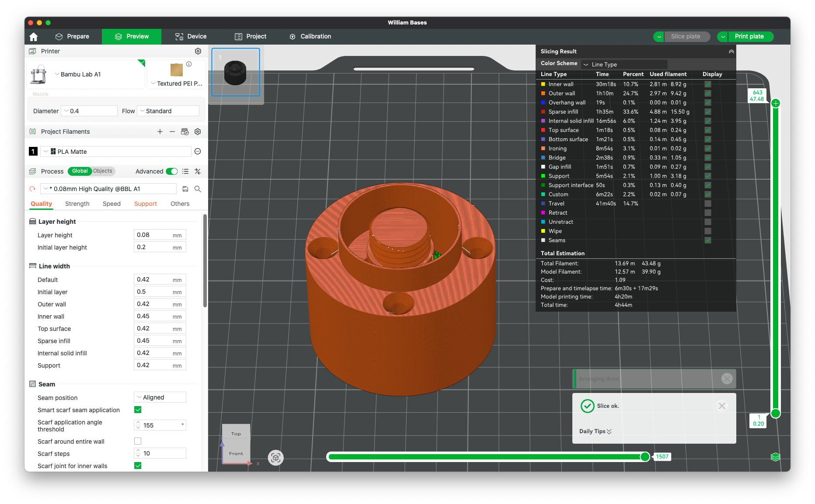This screenshot has width=815, height=504.
Task: Toggle Smart scarf seam application checkbox
Action: (138, 410)
